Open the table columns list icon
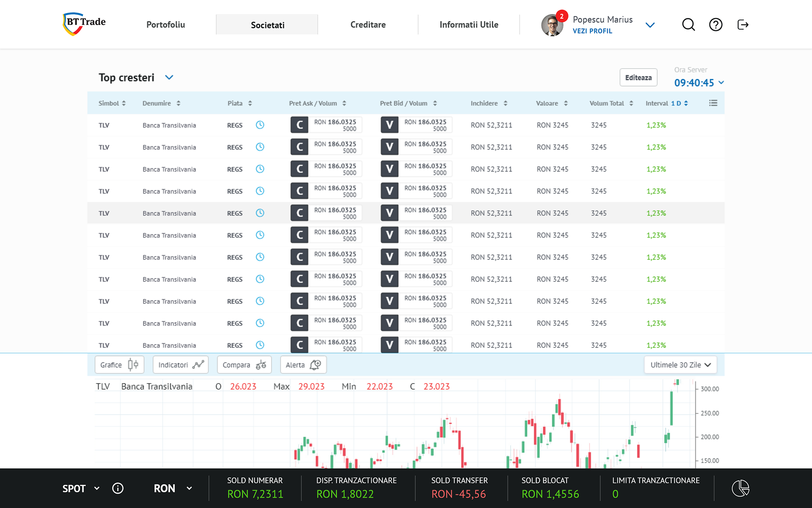The height and width of the screenshot is (508, 812). (713, 103)
